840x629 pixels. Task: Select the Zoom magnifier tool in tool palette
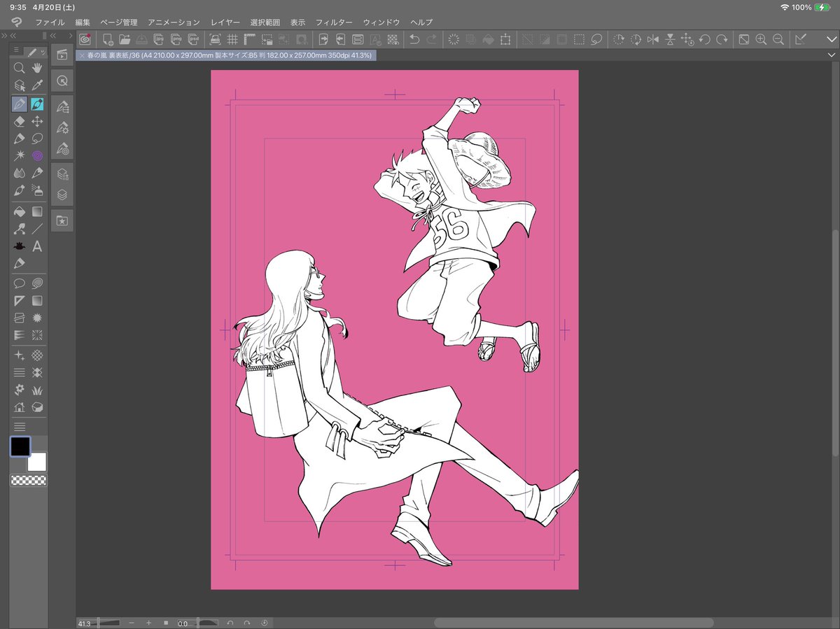[x=20, y=68]
